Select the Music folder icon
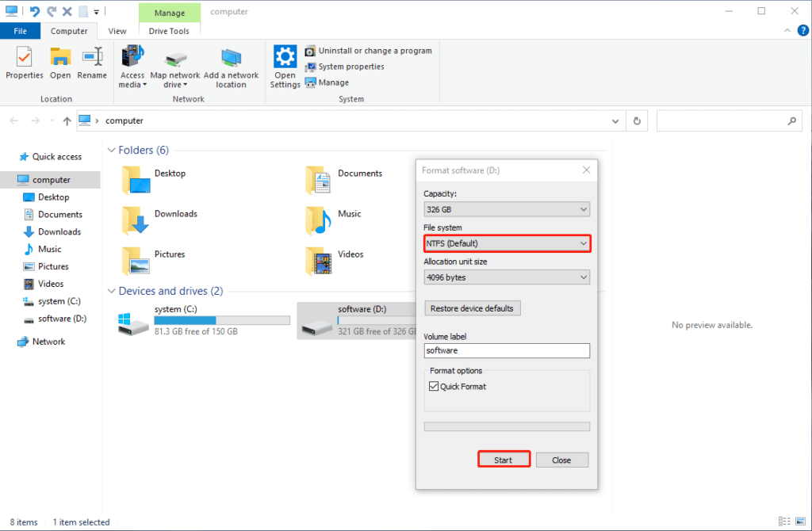Image resolution: width=812 pixels, height=531 pixels. point(319,220)
